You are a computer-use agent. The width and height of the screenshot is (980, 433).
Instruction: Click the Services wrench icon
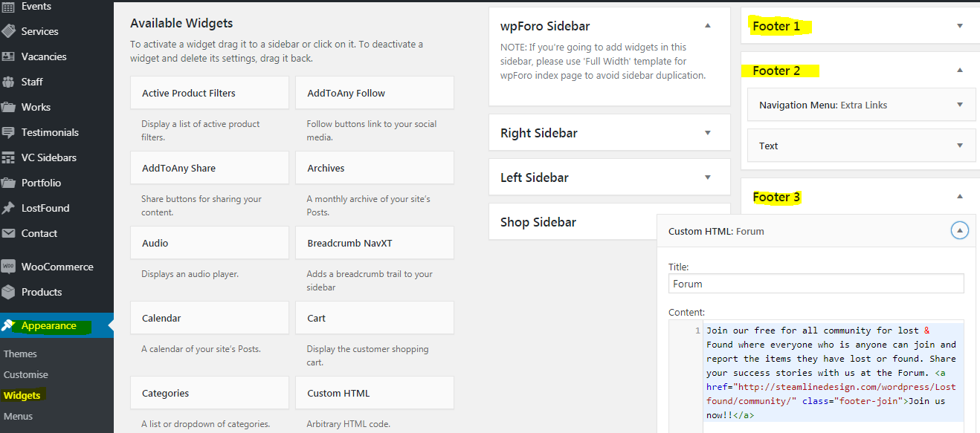click(9, 31)
